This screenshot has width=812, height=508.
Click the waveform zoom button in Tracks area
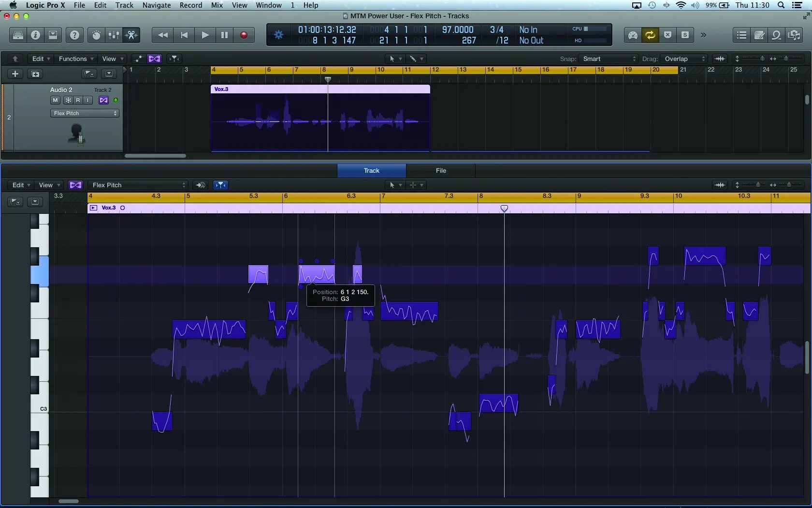720,59
